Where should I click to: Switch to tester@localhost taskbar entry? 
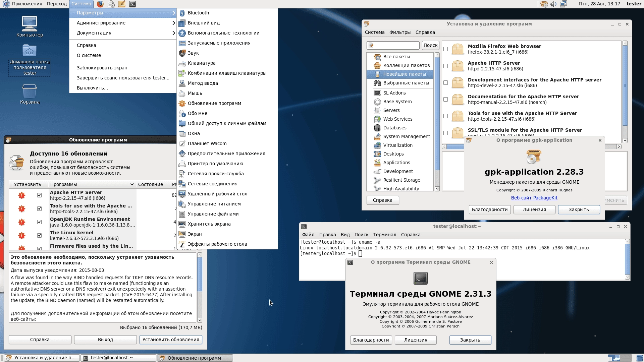click(119, 358)
